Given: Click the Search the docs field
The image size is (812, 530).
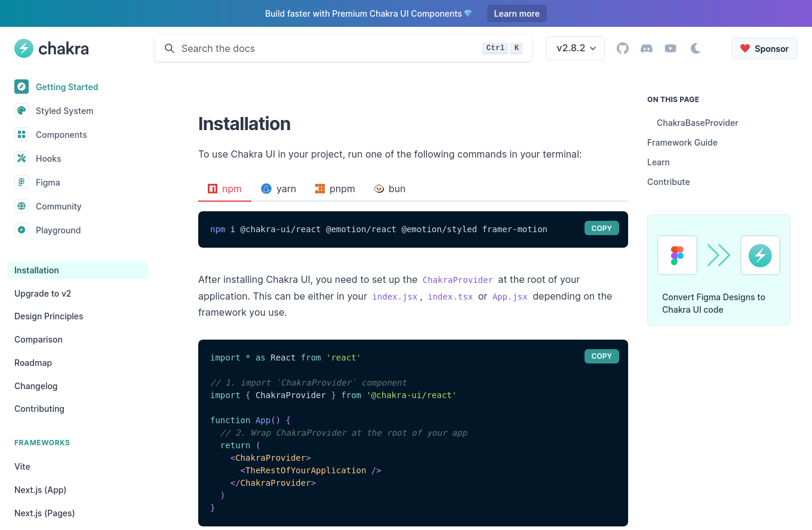Looking at the screenshot, I should tap(343, 48).
